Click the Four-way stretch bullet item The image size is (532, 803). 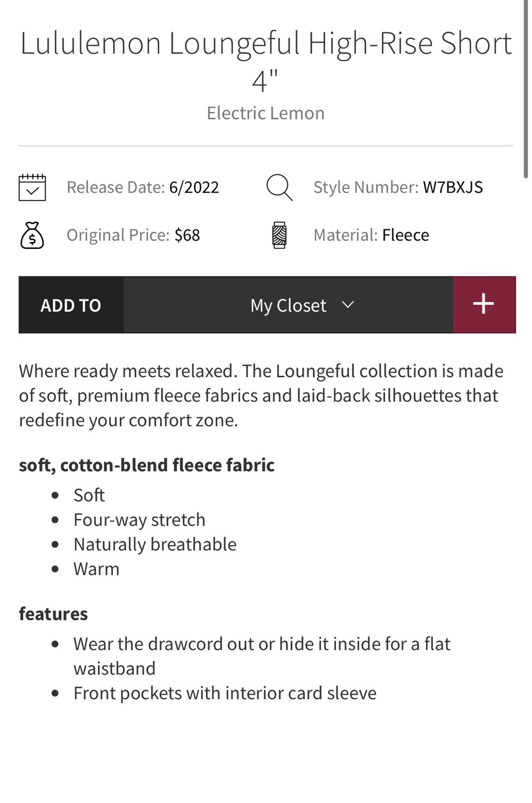click(139, 520)
